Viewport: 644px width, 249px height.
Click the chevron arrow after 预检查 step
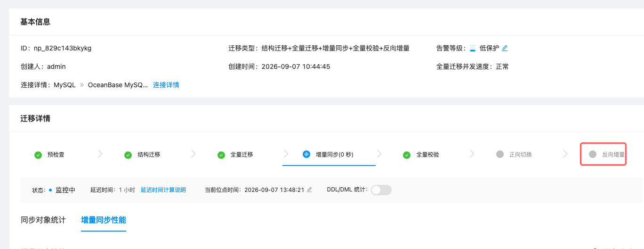point(100,154)
